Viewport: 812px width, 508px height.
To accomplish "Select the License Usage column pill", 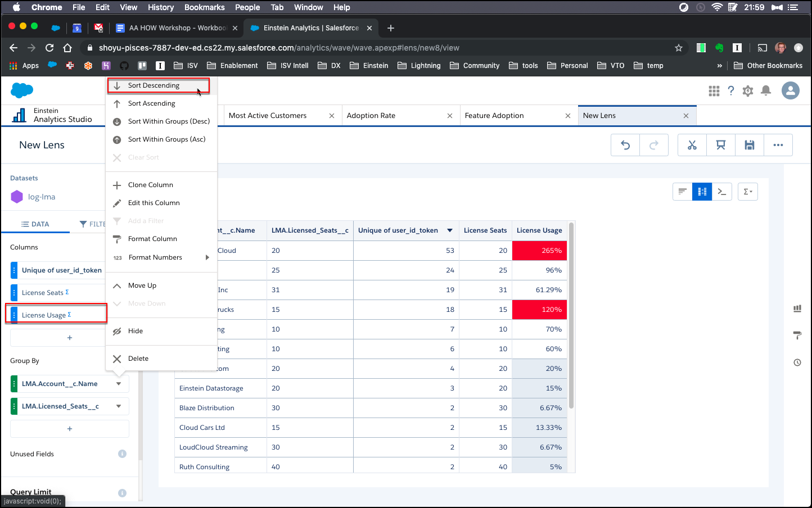I will pyautogui.click(x=58, y=315).
